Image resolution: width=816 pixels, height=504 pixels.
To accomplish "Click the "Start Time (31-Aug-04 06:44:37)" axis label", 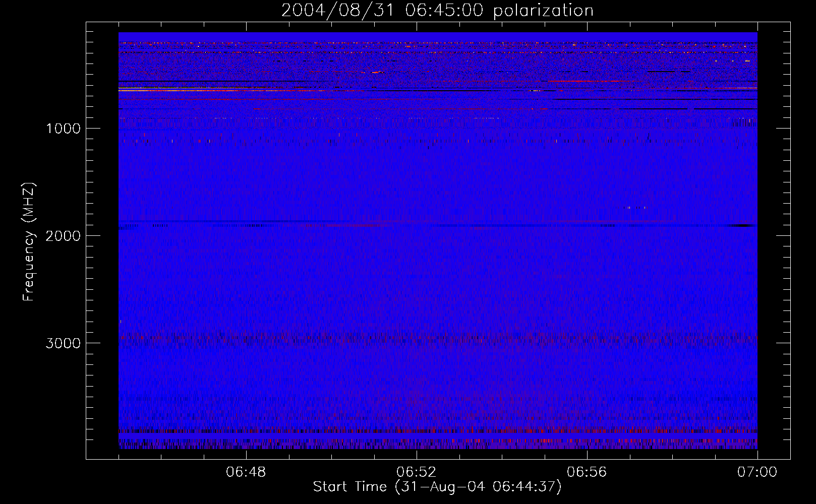I will tap(437, 487).
